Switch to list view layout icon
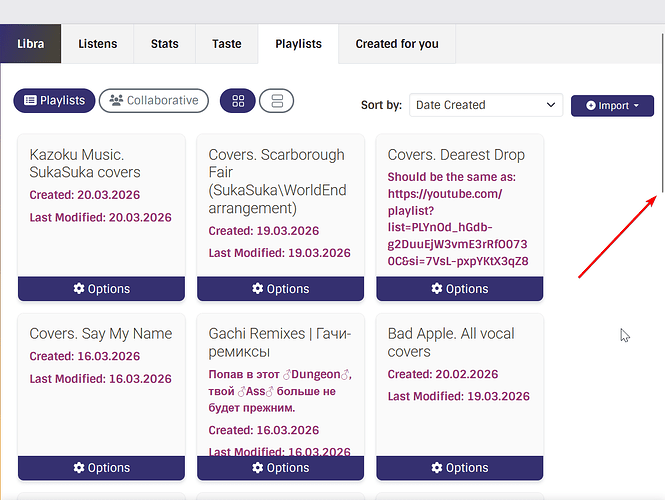 pos(276,101)
